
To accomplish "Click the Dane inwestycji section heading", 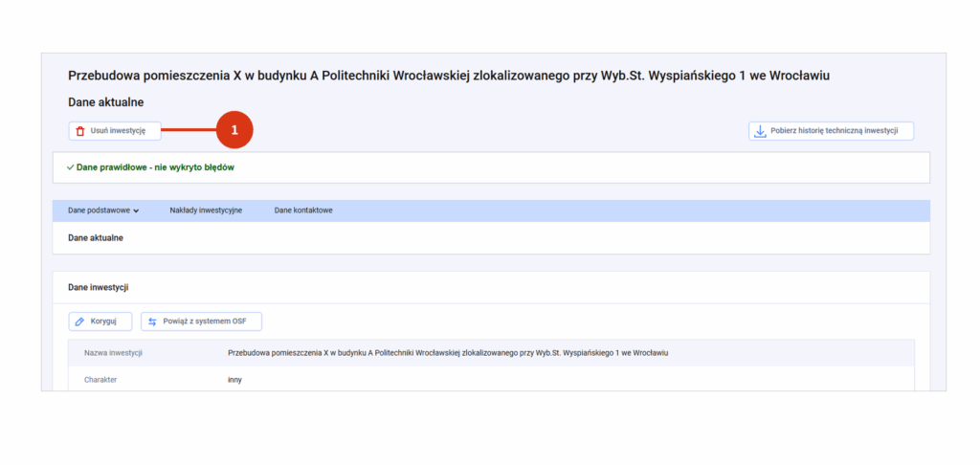I will [x=99, y=287].
